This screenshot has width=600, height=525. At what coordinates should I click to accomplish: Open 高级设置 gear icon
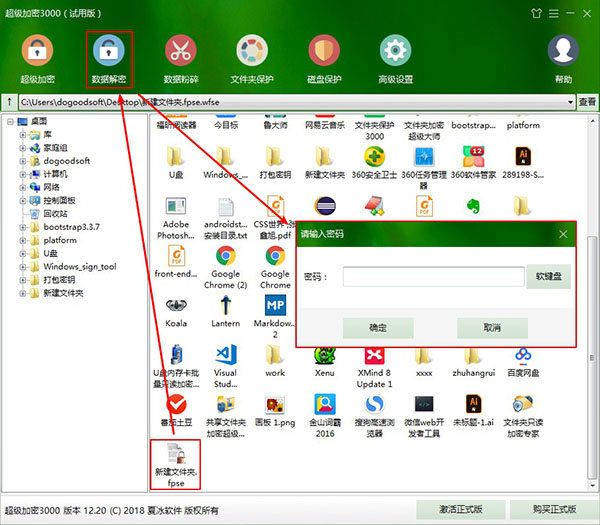(396, 52)
